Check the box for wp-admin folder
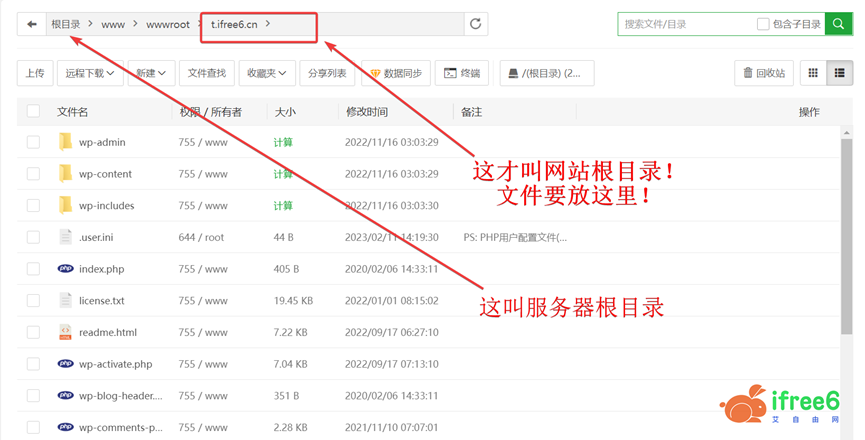Viewport: 865px width, 440px height. (34, 142)
